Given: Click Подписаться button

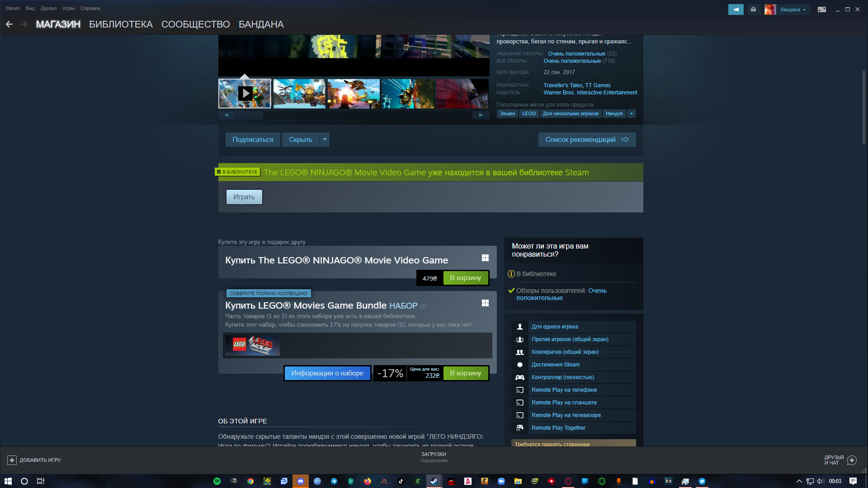Looking at the screenshot, I should (x=253, y=140).
